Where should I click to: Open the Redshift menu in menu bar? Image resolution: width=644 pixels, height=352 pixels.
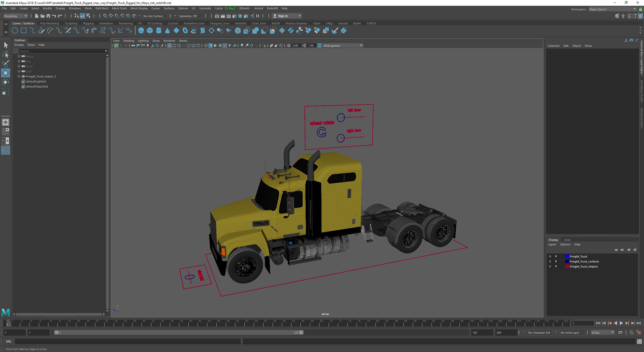pyautogui.click(x=272, y=8)
